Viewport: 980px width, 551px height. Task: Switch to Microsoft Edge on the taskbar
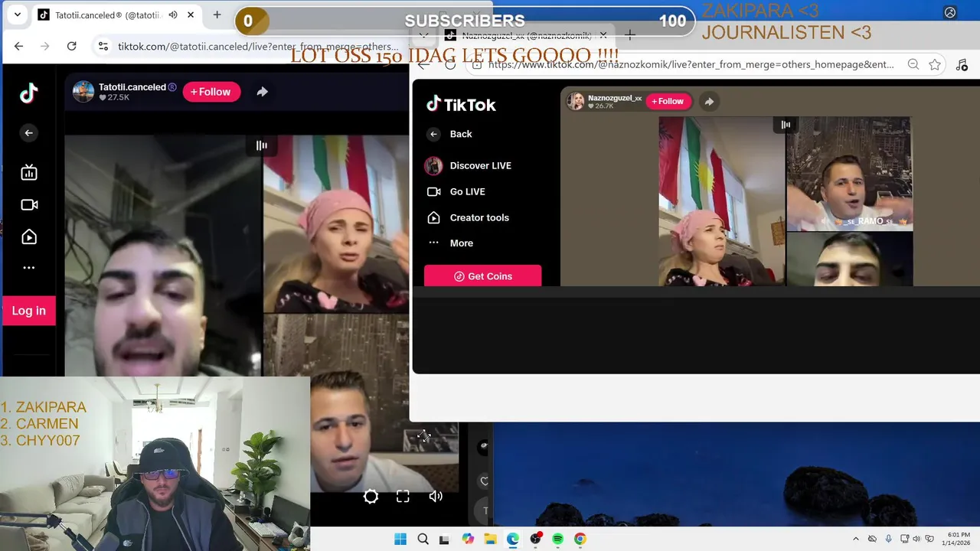[512, 539]
